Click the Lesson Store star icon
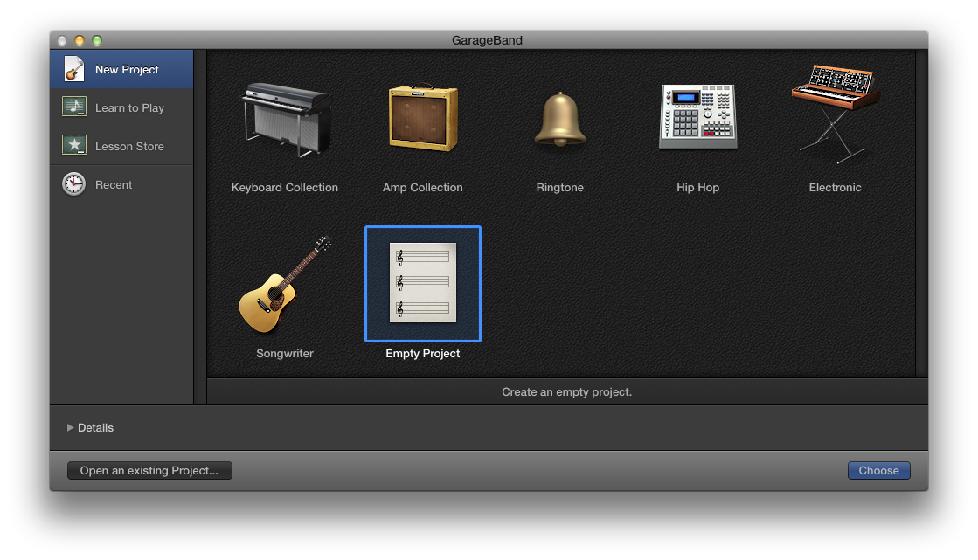978x560 pixels. click(74, 145)
